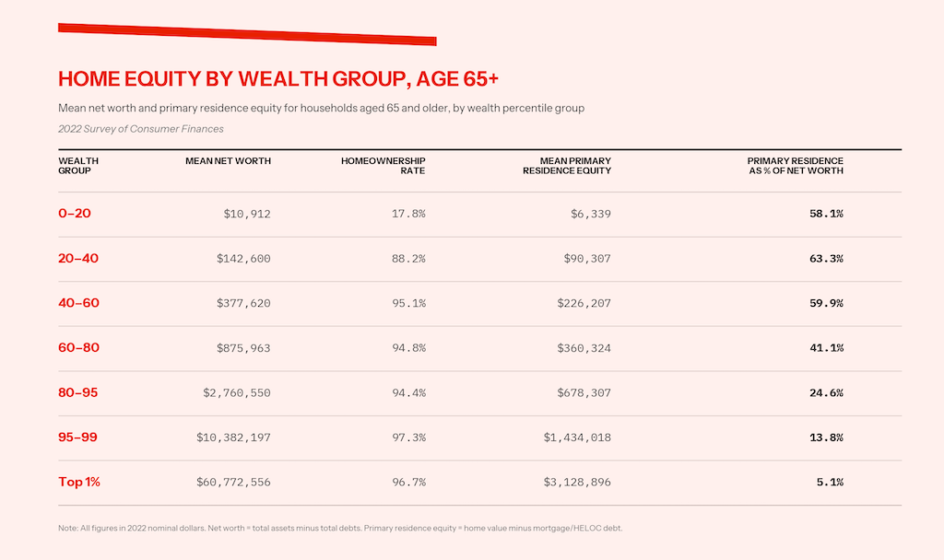
Task: Click the $60,772,556 mean net worth value
Action: [233, 483]
